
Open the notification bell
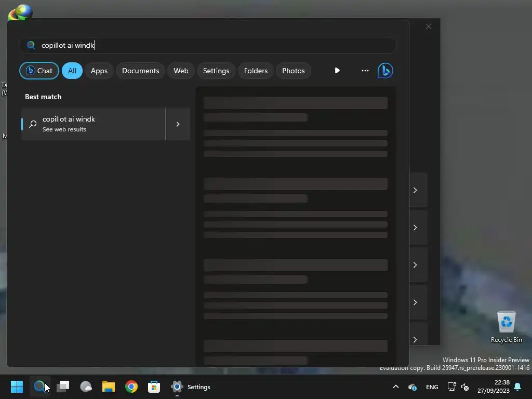pyautogui.click(x=518, y=387)
